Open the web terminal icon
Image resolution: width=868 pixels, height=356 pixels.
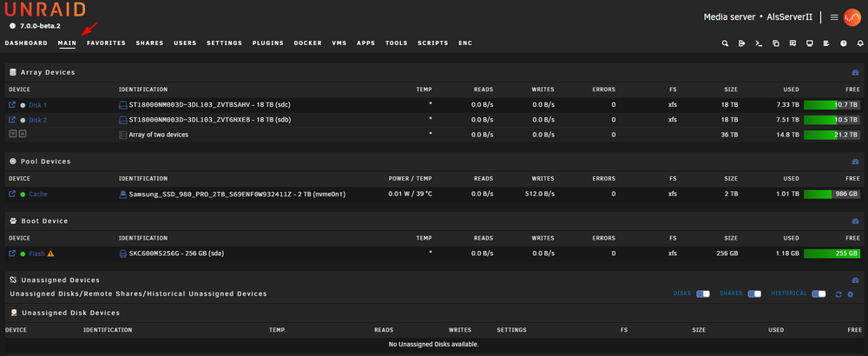pos(759,43)
